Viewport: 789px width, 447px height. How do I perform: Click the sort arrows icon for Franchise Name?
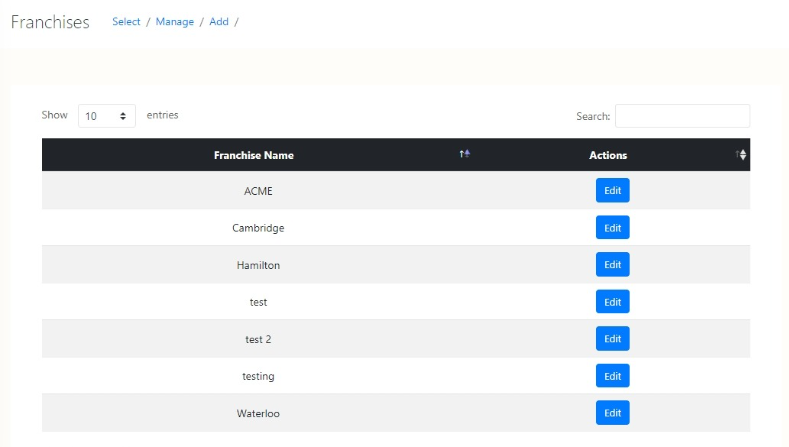tap(464, 154)
